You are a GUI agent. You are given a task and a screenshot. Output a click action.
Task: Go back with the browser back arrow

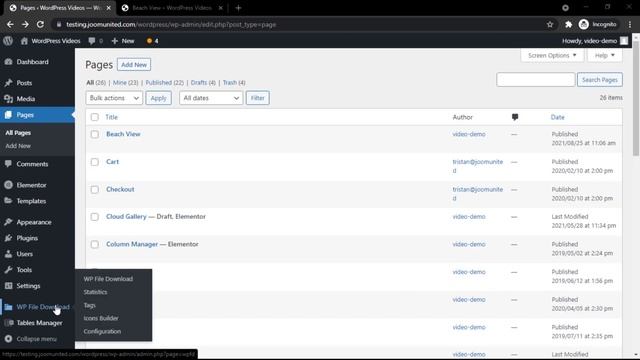coord(10,24)
